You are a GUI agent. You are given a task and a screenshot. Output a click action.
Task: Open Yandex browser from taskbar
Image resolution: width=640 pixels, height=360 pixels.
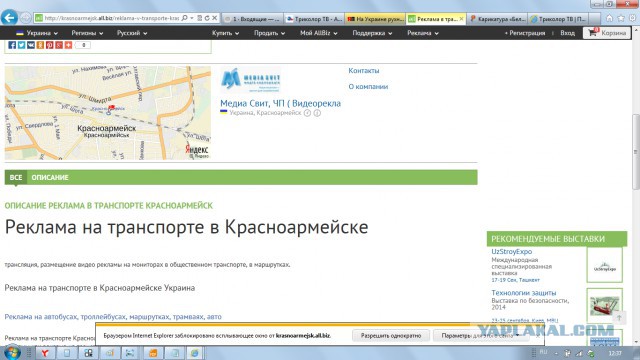coord(45,353)
